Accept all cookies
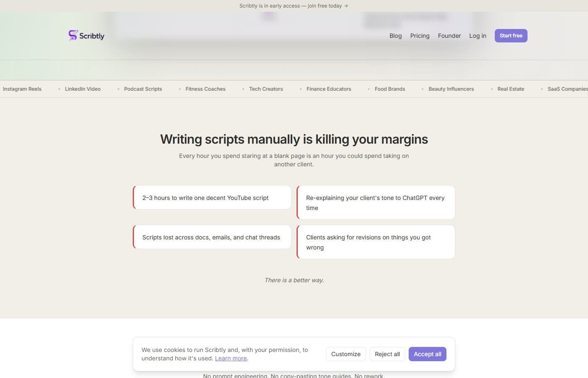588x378 pixels. tap(427, 354)
